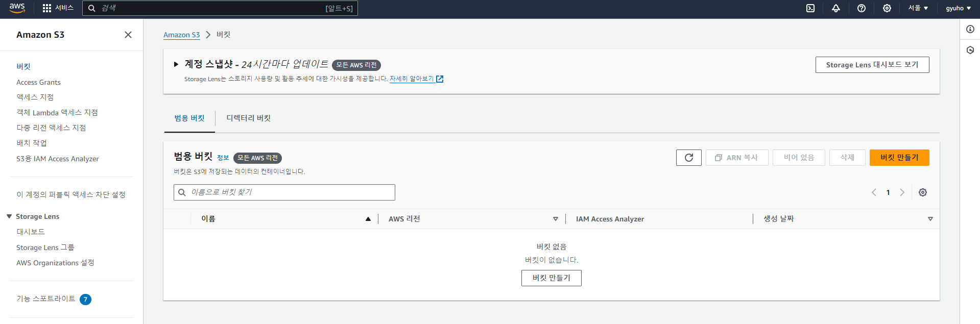Open the gyuho account dropdown

(958, 8)
